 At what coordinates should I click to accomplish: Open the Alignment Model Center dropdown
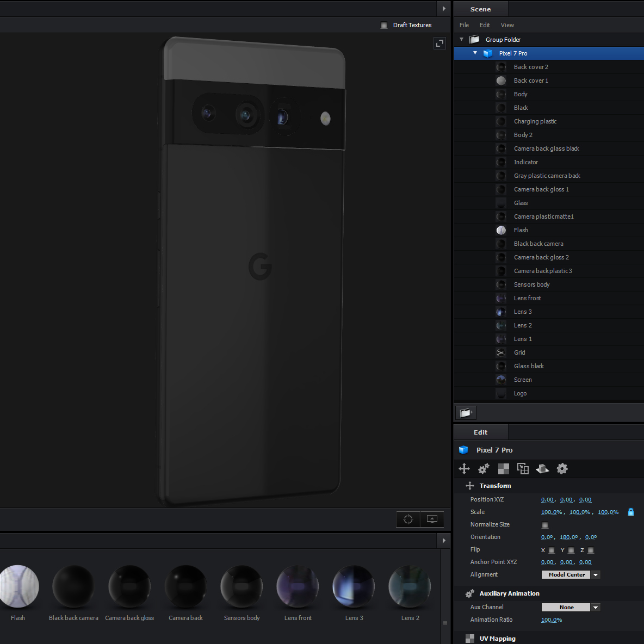point(571,575)
